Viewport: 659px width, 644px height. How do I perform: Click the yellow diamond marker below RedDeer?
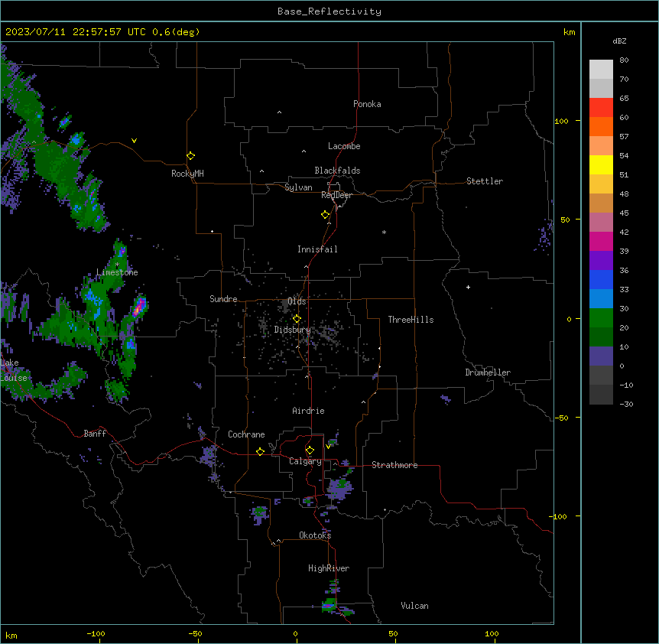pyautogui.click(x=326, y=215)
